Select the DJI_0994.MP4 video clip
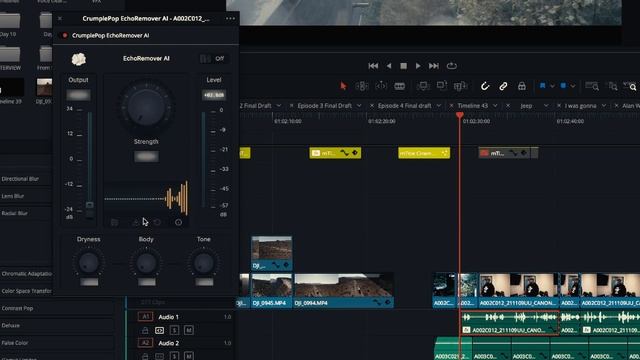The height and width of the screenshot is (360, 640). [x=343, y=291]
